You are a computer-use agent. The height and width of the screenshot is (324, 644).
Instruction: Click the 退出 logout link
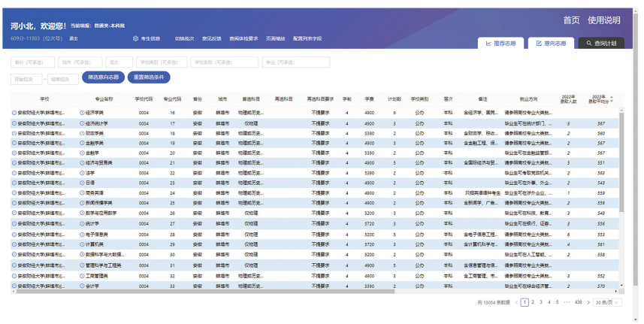(73, 38)
